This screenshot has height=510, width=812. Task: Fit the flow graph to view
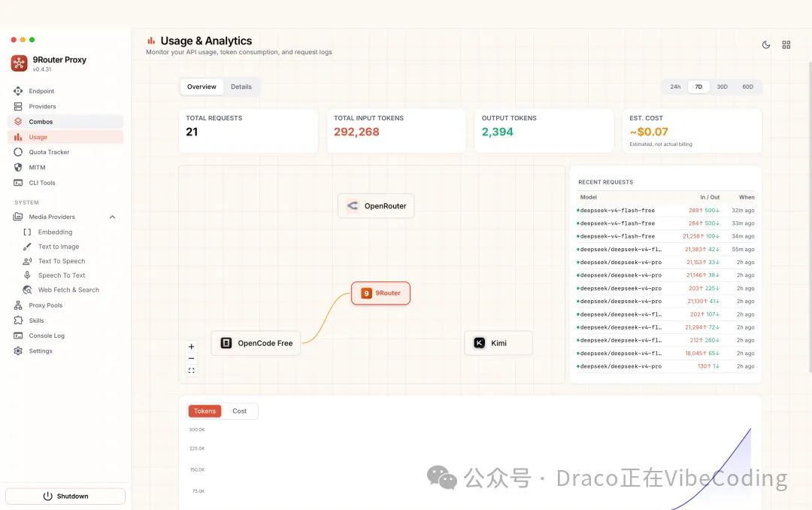192,371
